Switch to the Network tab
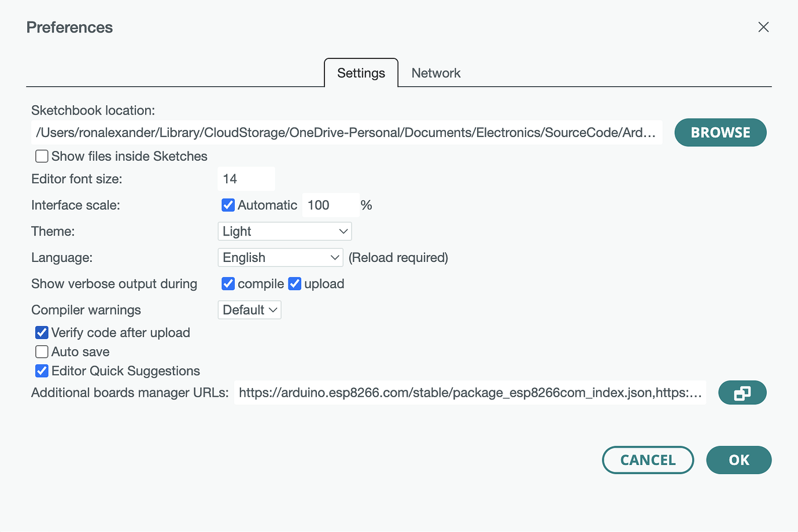Image resolution: width=798 pixels, height=532 pixels. pyautogui.click(x=436, y=73)
